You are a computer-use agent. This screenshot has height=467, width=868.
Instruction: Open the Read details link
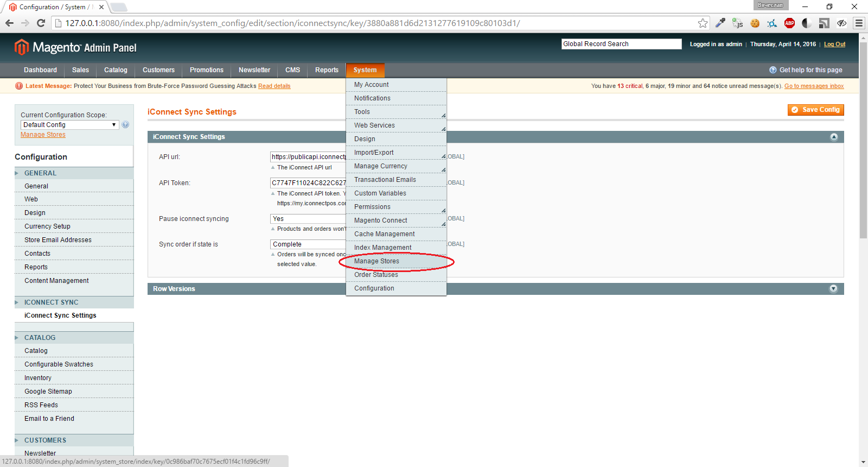[275, 86]
